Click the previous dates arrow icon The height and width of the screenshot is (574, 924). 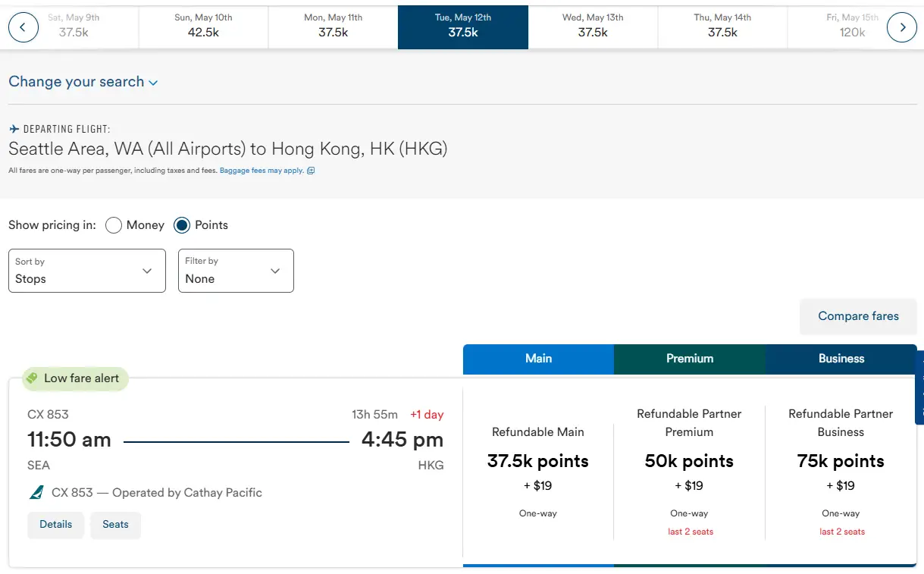pos(23,27)
